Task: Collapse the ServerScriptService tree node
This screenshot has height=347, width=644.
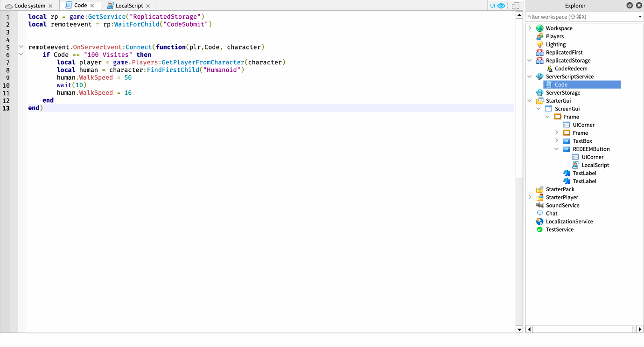Action: point(530,76)
